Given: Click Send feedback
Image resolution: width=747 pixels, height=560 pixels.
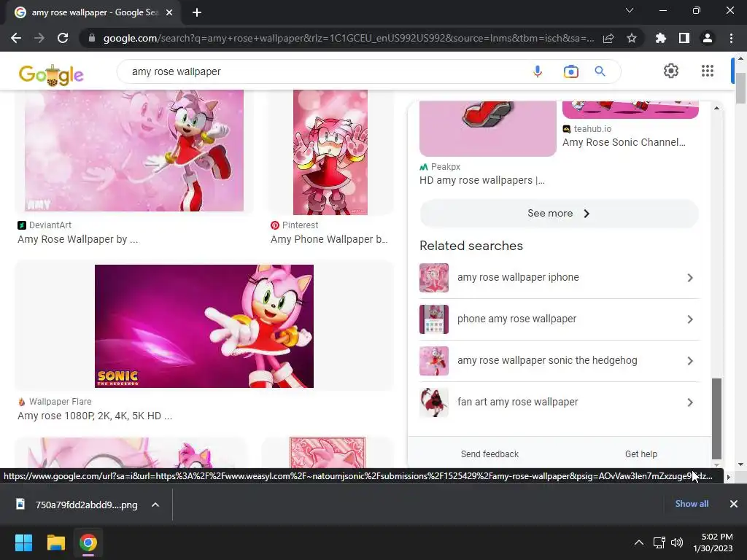Looking at the screenshot, I should pyautogui.click(x=489, y=454).
